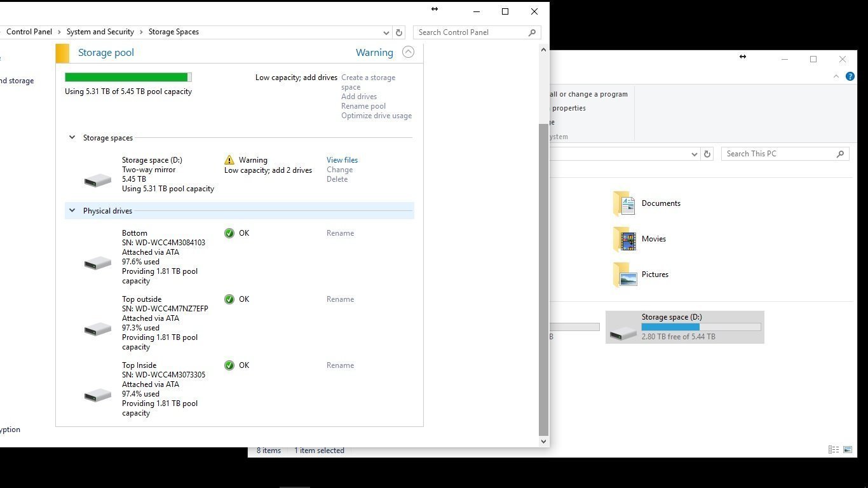Switch to large icons view in This PC
Image resolution: width=868 pixels, height=488 pixels.
point(848,450)
